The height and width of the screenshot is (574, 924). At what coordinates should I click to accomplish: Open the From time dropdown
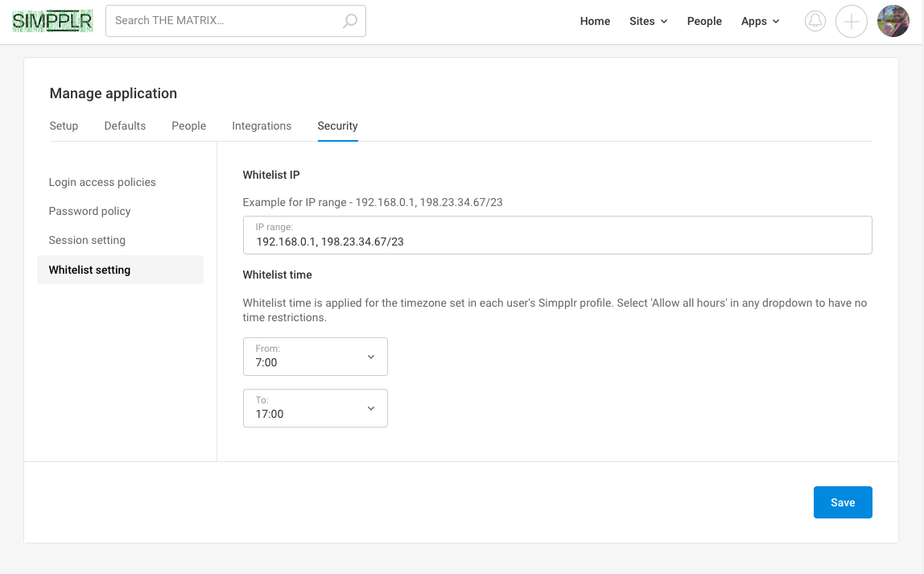315,357
